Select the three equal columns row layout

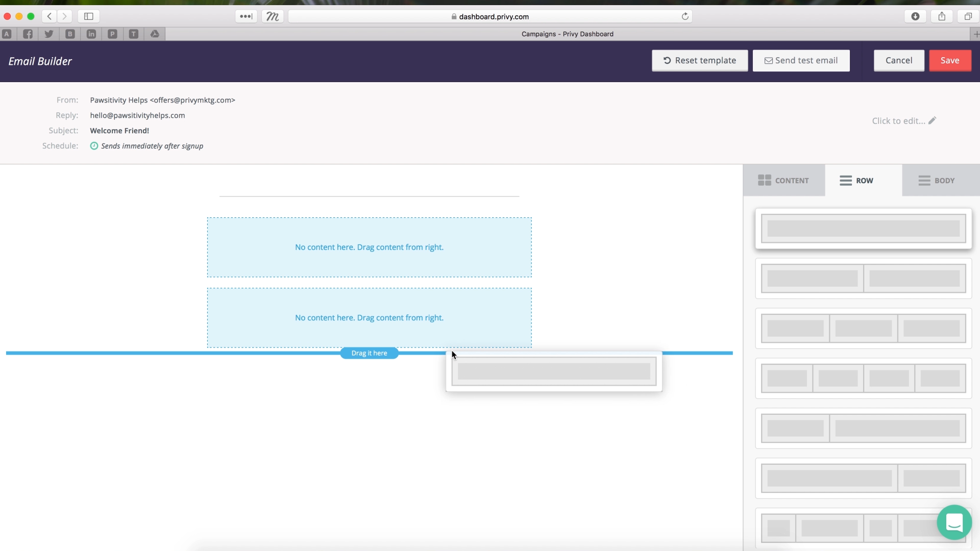point(863,329)
